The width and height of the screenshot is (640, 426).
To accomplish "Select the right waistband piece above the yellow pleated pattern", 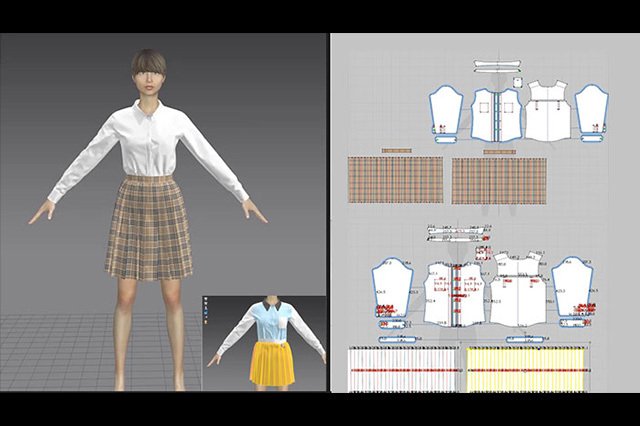I will pos(525,339).
